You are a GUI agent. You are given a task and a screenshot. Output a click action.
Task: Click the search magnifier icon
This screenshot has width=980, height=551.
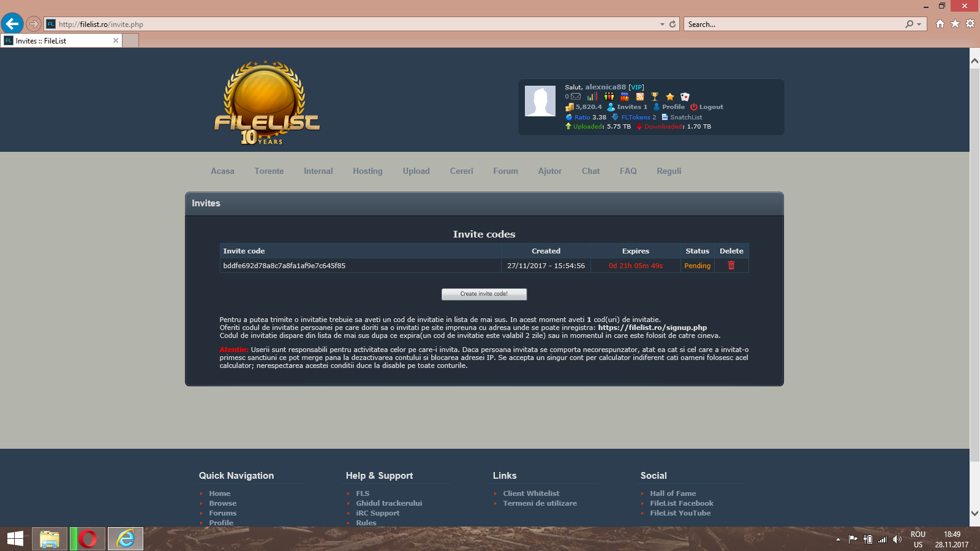click(909, 24)
